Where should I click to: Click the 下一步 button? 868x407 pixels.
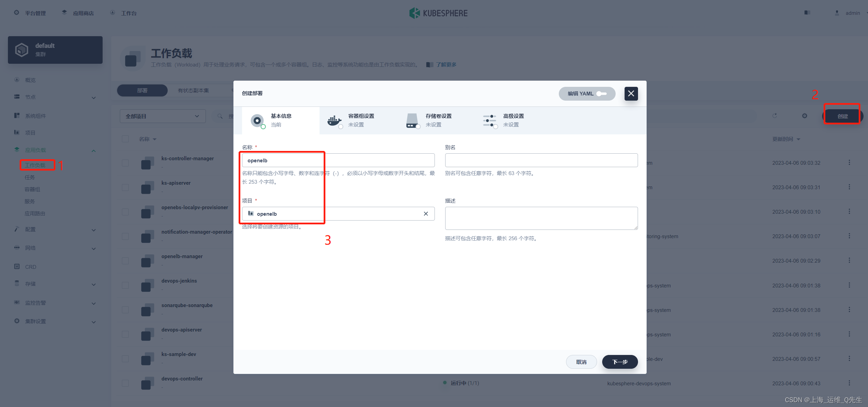click(x=620, y=362)
